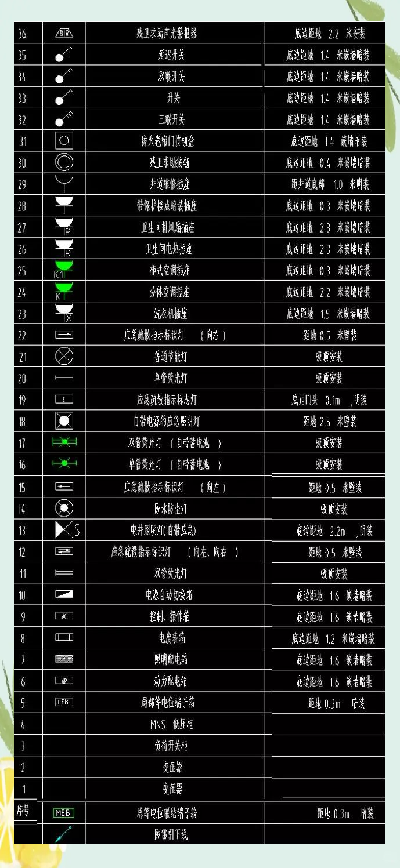The width and height of the screenshot is (400, 868).
Task: Select the hatched lighting distribution box symbol
Action: coord(64,659)
